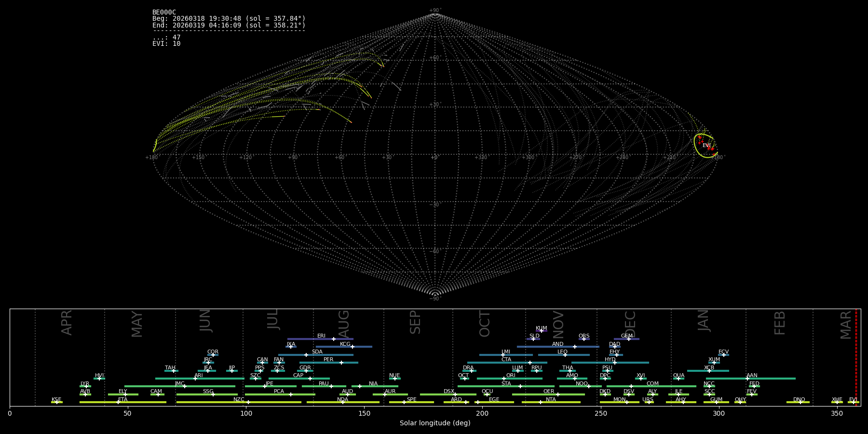Click the Solar longitude axis label
868x434 pixels.
pos(435,423)
